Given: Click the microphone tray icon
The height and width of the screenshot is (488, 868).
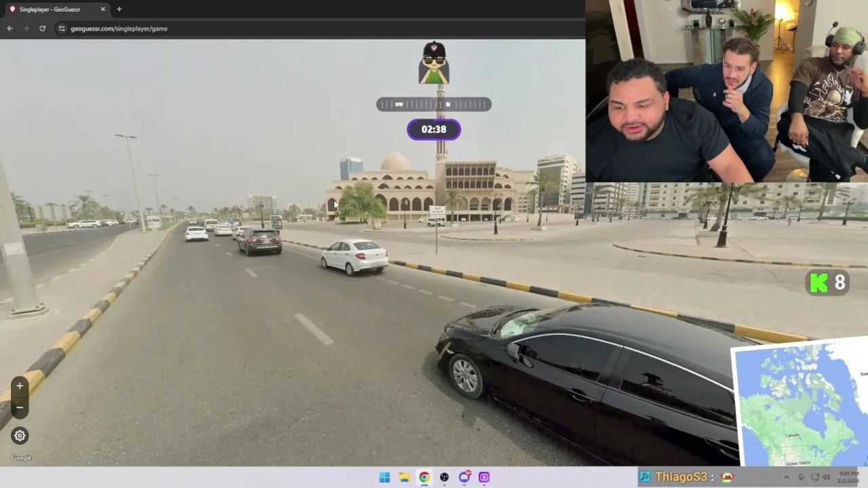Looking at the screenshot, I should pos(801,477).
